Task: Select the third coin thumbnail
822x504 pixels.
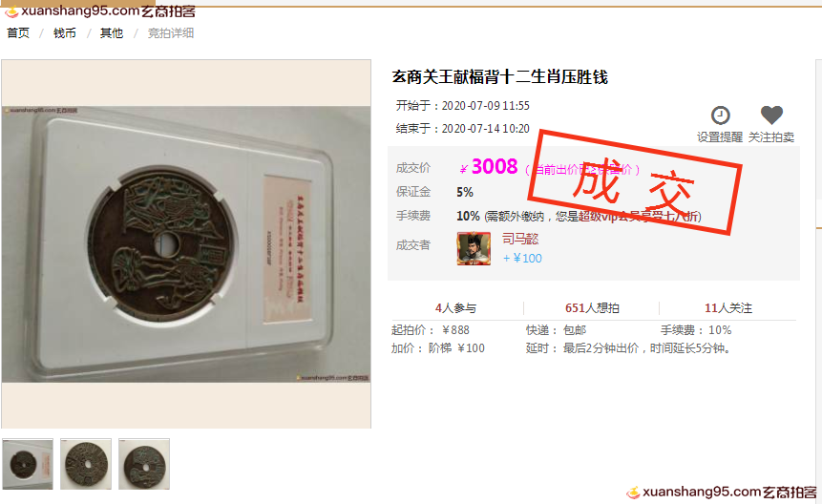Action: point(144,464)
